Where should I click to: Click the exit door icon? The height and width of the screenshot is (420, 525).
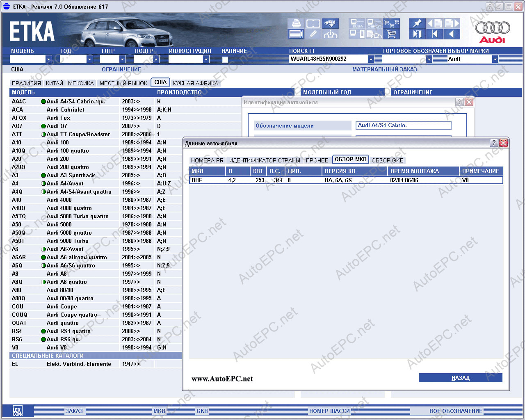pyautogui.click(x=417, y=34)
